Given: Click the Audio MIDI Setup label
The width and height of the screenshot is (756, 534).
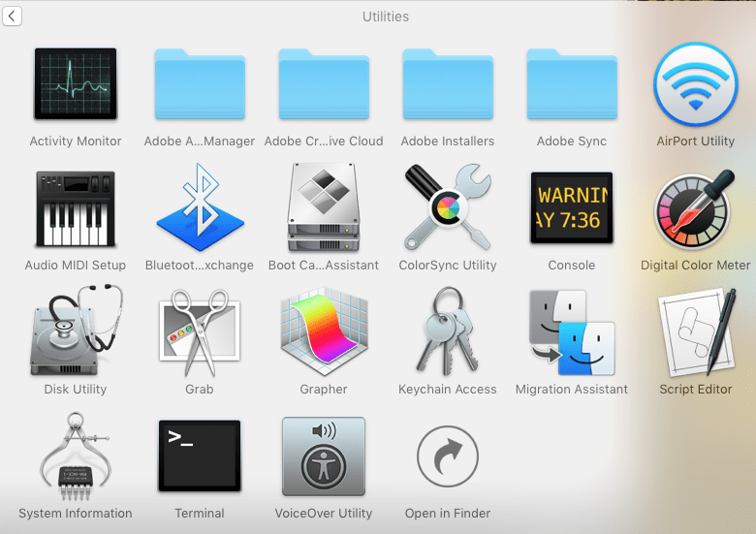Looking at the screenshot, I should (76, 266).
